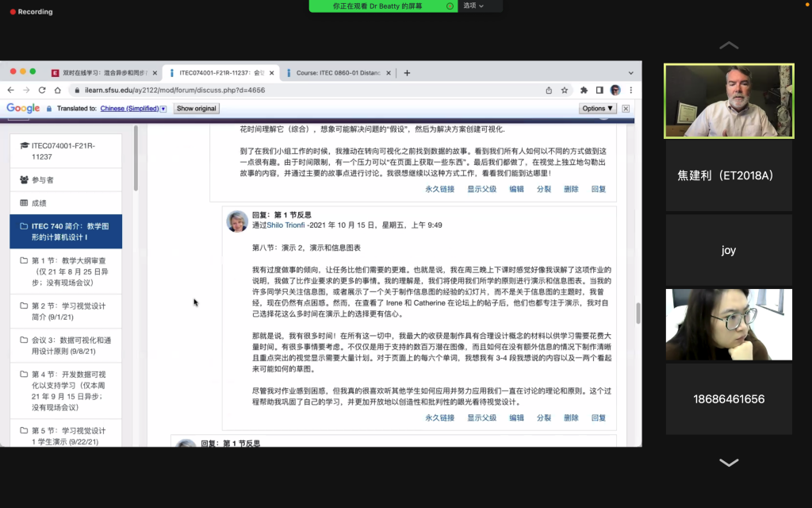Image resolution: width=812 pixels, height=508 pixels.
Task: Click 回复 in post above Shilo's reply
Action: [599, 189]
